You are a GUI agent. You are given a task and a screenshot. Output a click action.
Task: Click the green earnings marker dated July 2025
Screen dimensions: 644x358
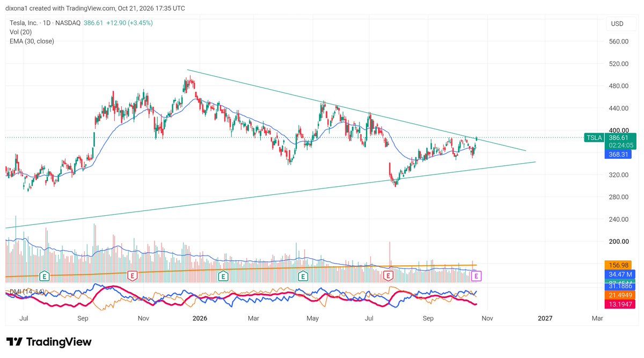[x=45, y=276]
